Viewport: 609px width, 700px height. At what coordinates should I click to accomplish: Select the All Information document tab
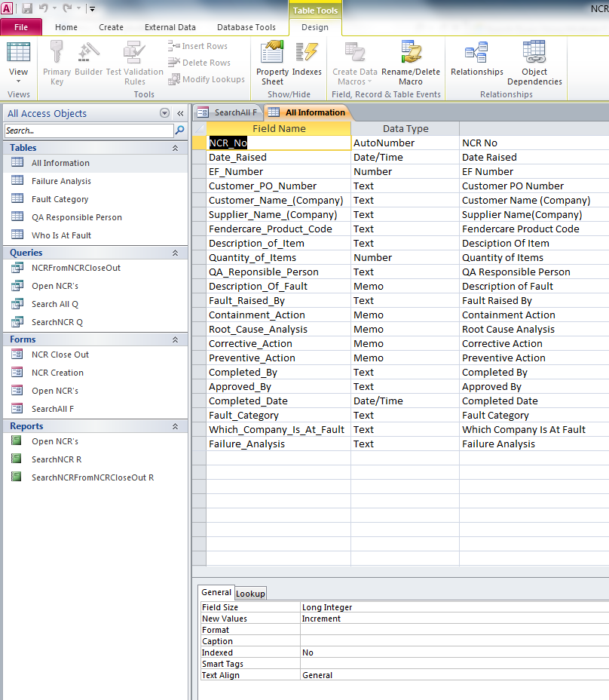tap(308, 112)
